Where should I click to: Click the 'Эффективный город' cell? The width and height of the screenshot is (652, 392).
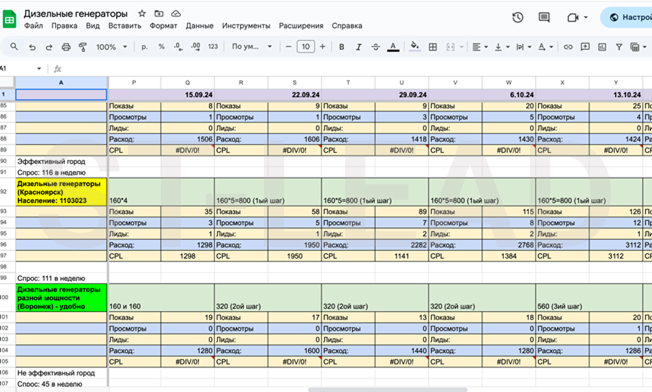(61, 161)
